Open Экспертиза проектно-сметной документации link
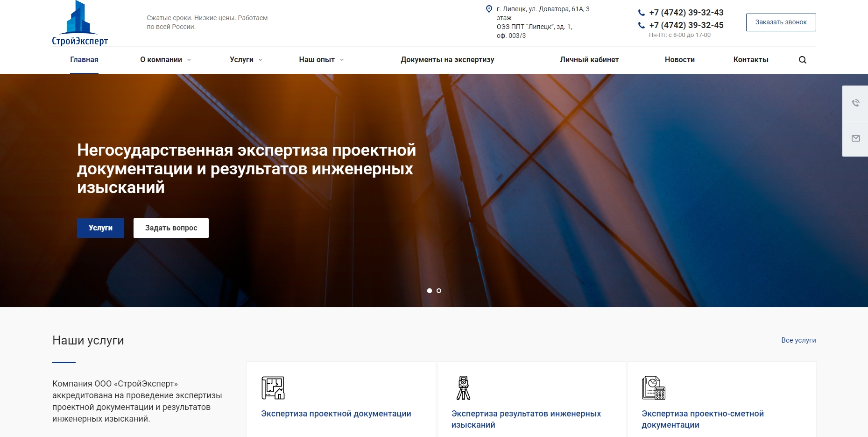868x437 pixels. click(703, 419)
